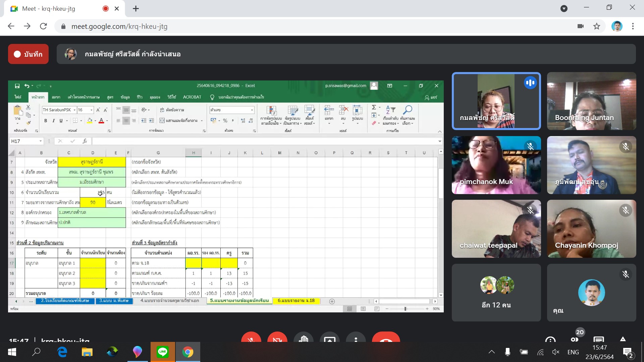Toggle bold formatting in Excel ribbon
Screen dimensions: 644x362
click(x=46, y=121)
